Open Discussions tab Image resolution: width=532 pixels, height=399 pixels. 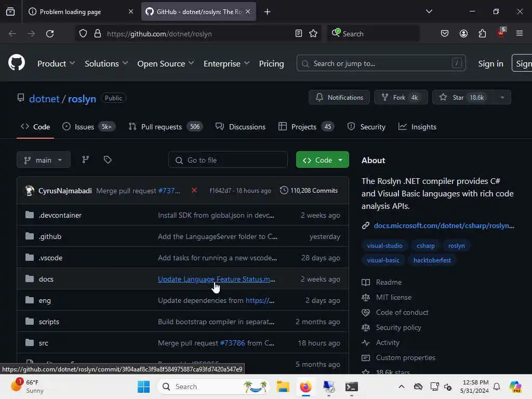pos(241,127)
